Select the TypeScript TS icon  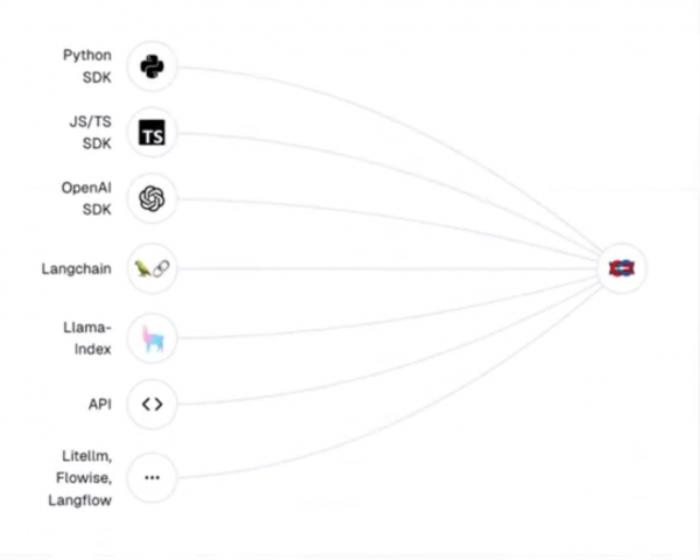(152, 132)
